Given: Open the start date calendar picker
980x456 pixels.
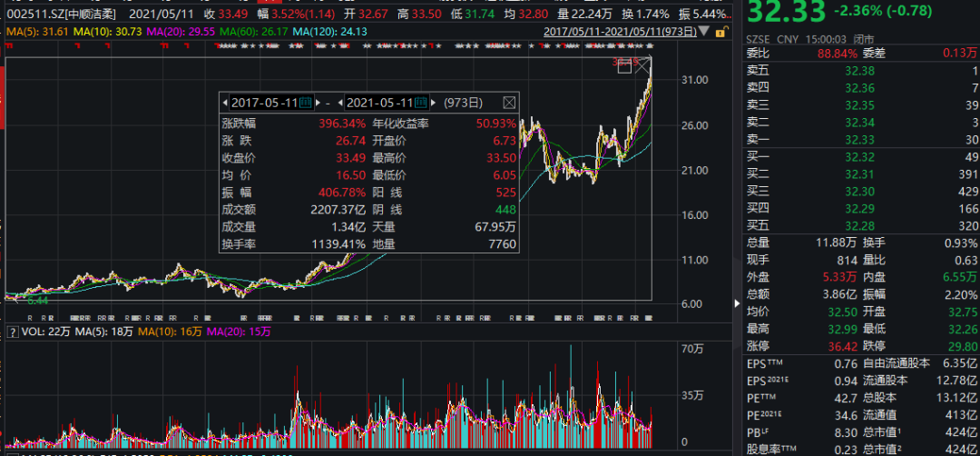Looking at the screenshot, I should point(305,103).
